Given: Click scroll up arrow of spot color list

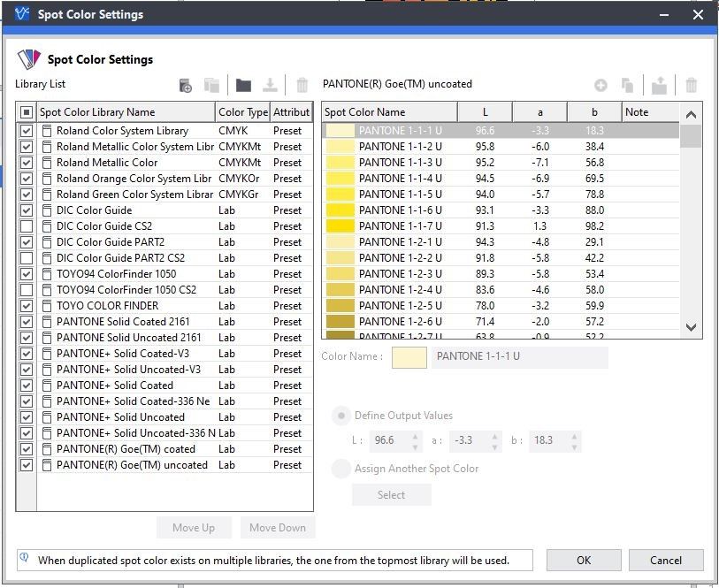Looking at the screenshot, I should (691, 115).
